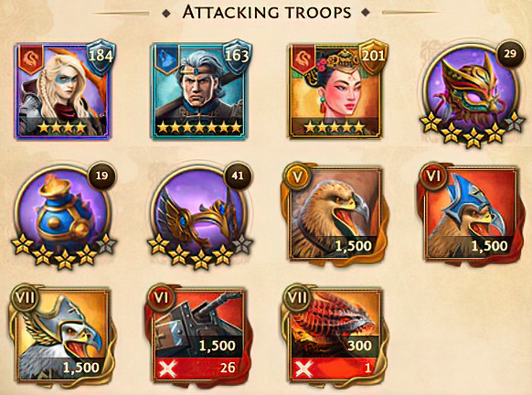Click the Attacking Troops heading
The height and width of the screenshot is (395, 532).
pos(267,13)
